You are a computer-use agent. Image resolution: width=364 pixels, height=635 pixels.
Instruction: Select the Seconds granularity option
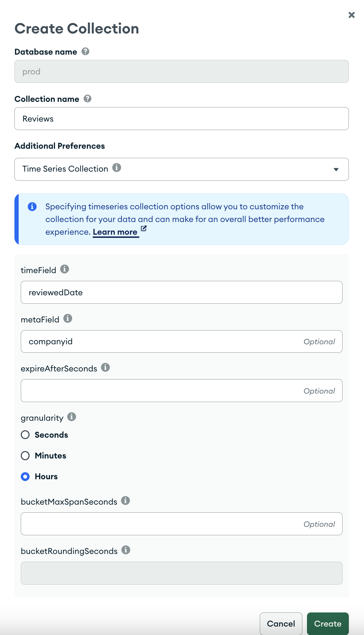[25, 434]
